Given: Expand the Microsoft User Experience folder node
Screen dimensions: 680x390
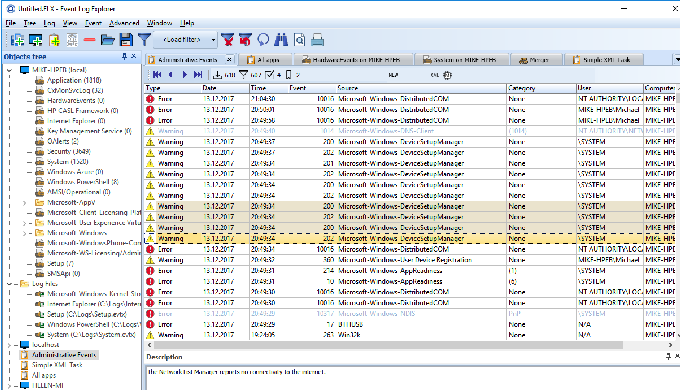Looking at the screenshot, I should (25, 223).
